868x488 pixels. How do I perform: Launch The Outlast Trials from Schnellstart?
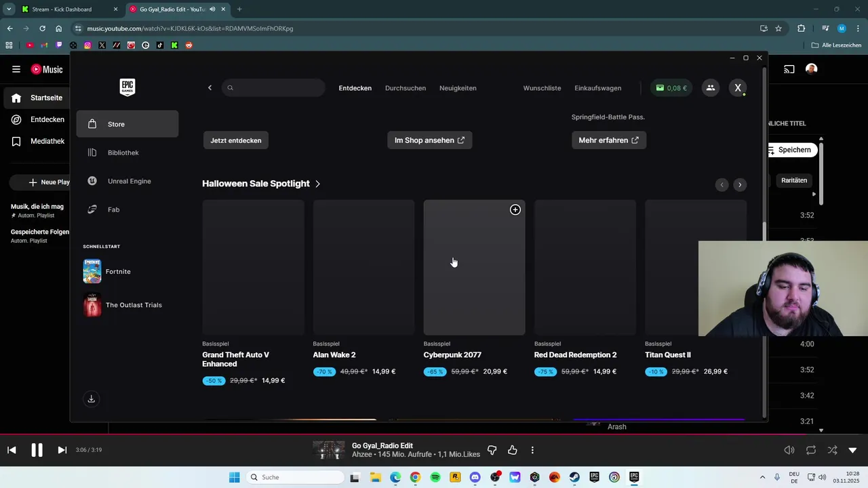coord(123,305)
